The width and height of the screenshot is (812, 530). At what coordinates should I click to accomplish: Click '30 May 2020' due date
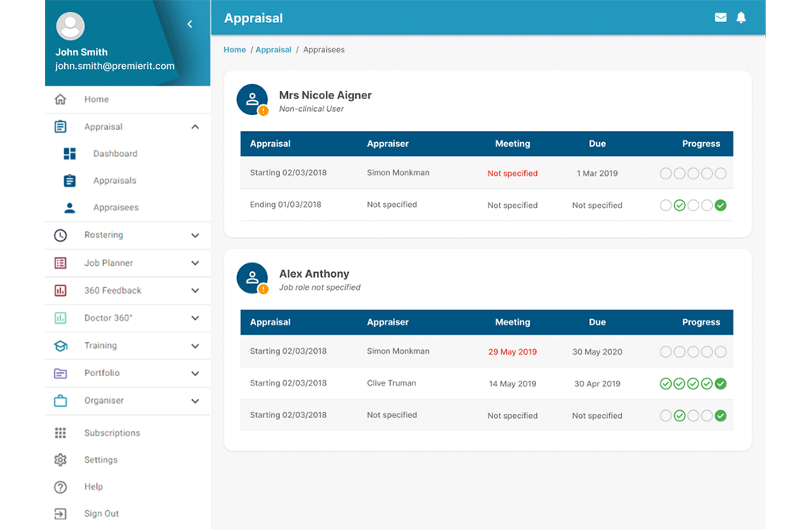coord(597,351)
